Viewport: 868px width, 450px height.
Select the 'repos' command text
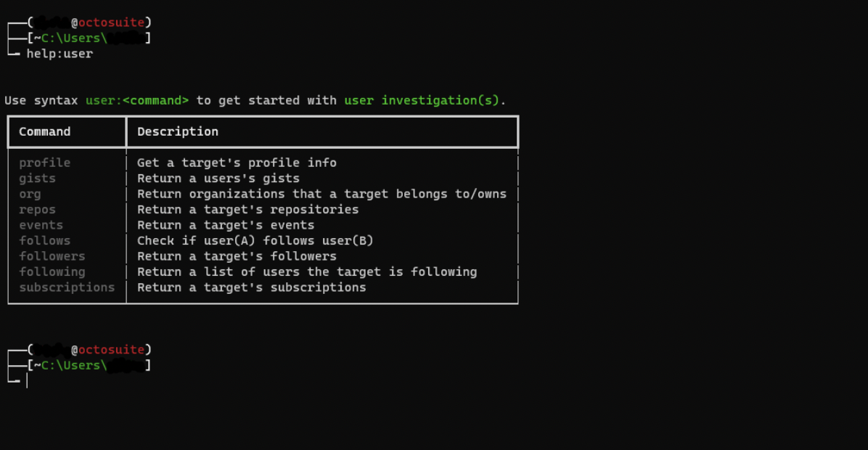pos(37,209)
